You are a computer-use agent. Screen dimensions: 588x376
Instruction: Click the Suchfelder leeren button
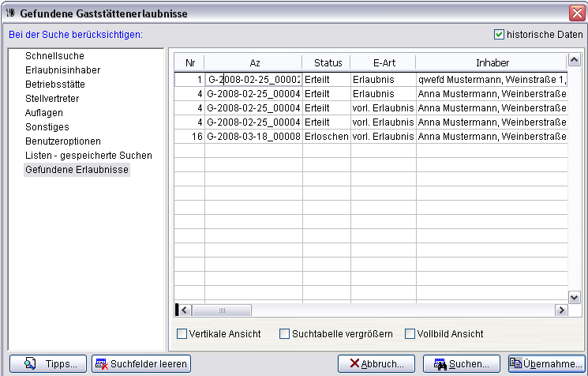click(141, 364)
